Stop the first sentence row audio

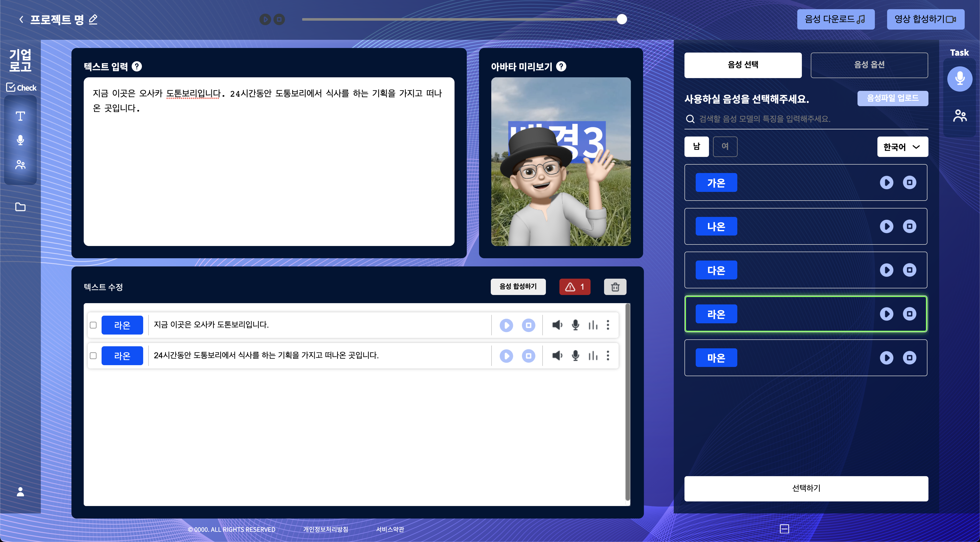[x=529, y=325]
